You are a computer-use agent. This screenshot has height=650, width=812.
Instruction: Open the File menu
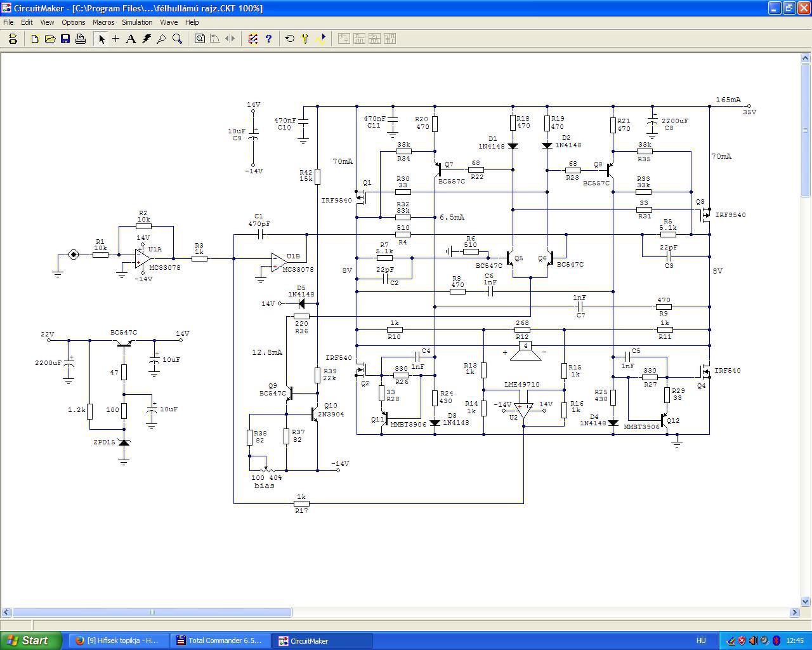(x=8, y=22)
